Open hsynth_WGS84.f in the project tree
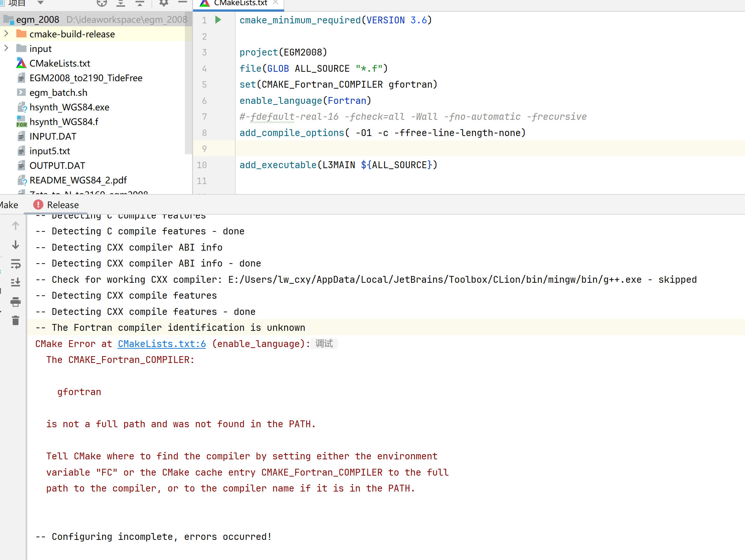This screenshot has height=560, width=745. coord(64,122)
